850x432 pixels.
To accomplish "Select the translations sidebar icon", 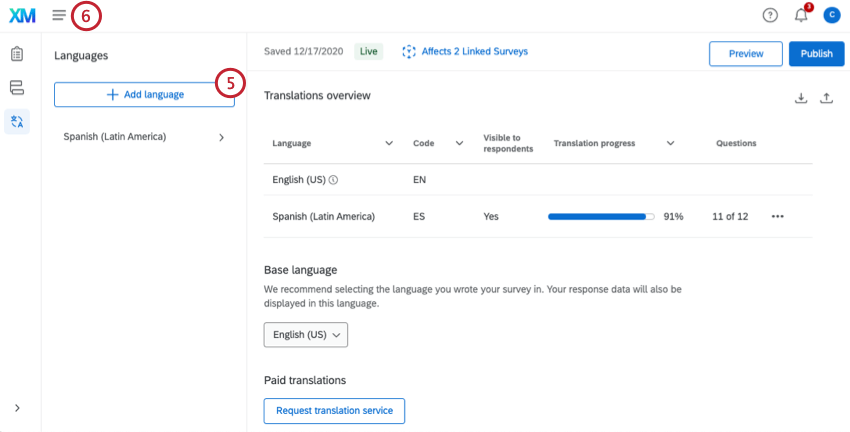I will [17, 121].
